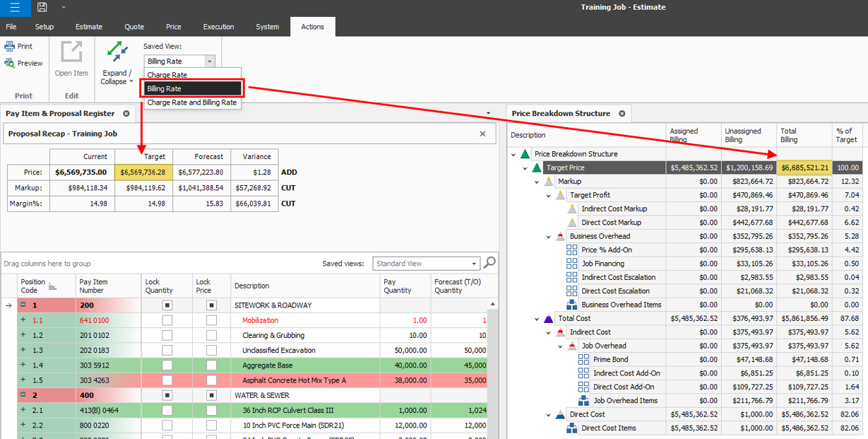This screenshot has width=868, height=439.
Task: Open Print Preview
Action: [10, 64]
